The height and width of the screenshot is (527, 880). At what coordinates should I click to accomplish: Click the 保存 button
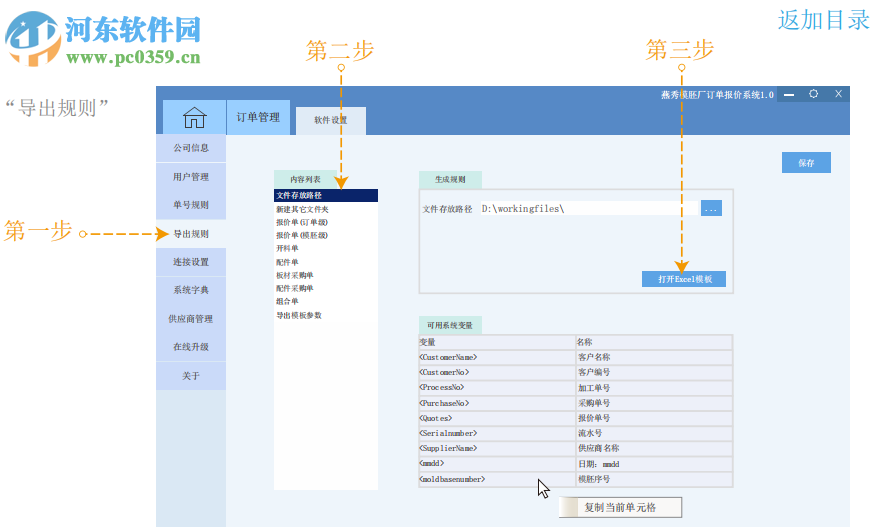[x=806, y=163]
